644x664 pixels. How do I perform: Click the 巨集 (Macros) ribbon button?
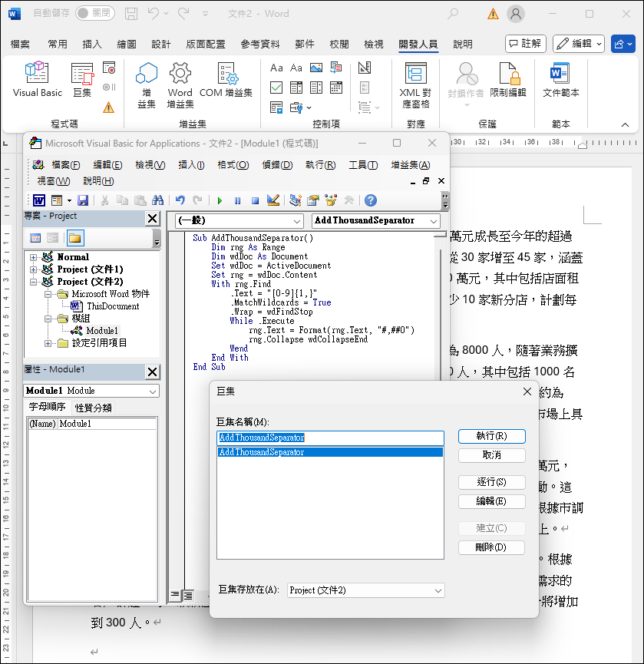tap(82, 79)
